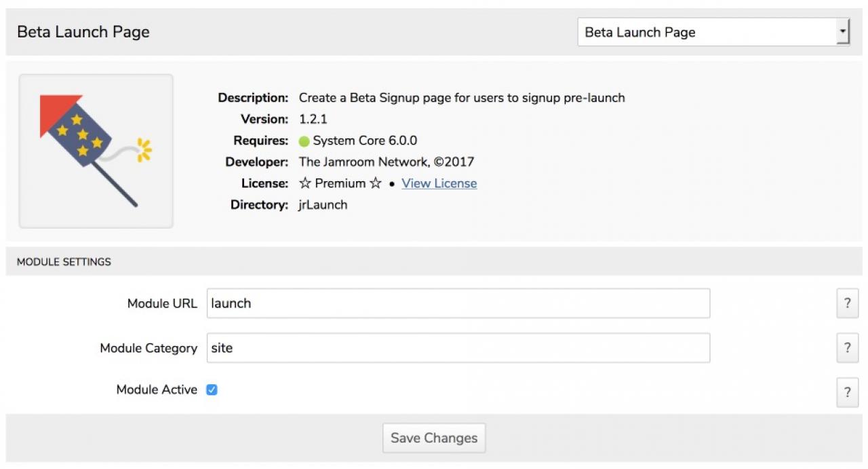Click the Module Category label
Screen dimensions: 868x469
pyautogui.click(x=149, y=348)
